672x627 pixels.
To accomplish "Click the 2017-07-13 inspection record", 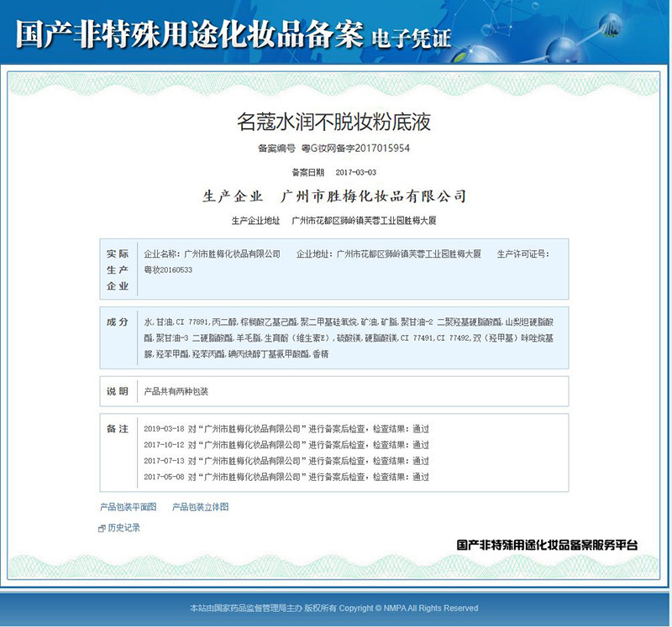I will tap(286, 461).
